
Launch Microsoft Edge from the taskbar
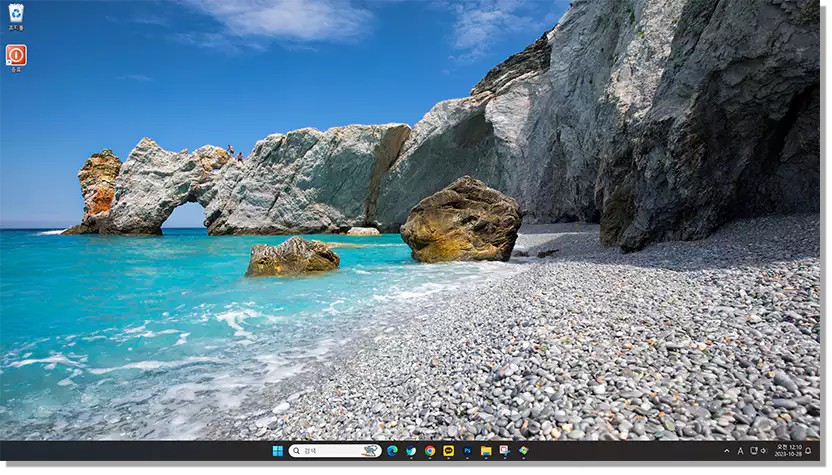point(392,451)
